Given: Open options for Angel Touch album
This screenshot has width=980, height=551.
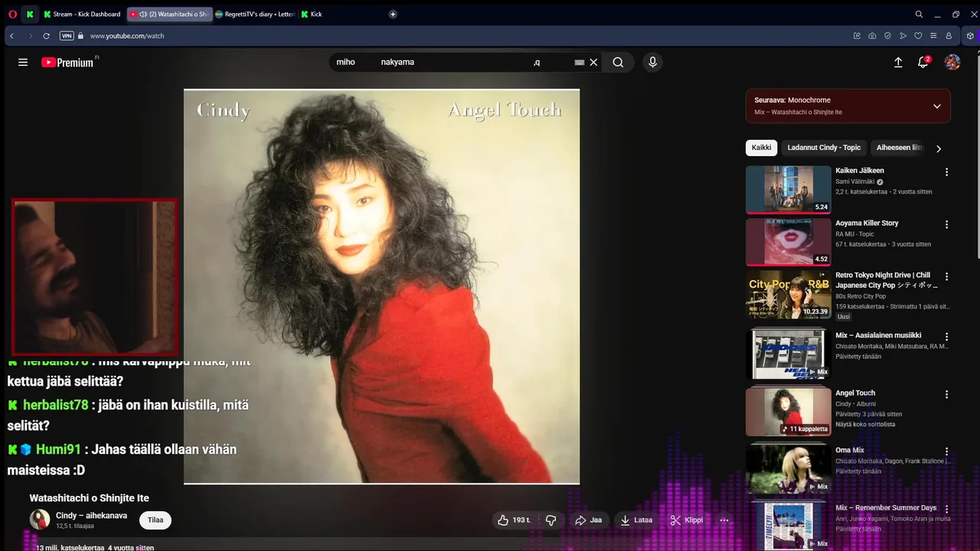Looking at the screenshot, I should [946, 394].
